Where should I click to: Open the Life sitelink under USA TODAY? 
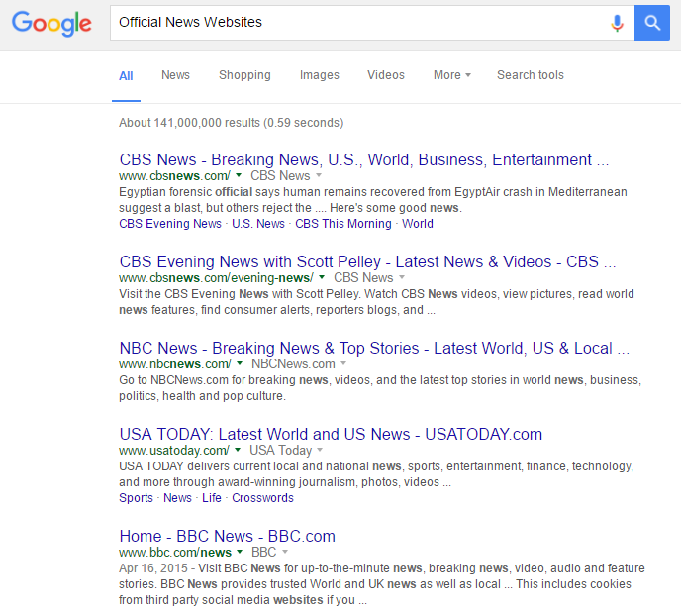coord(212,498)
